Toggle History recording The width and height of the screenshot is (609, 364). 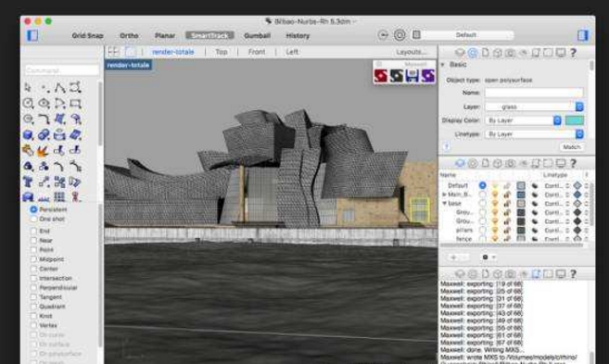tap(298, 35)
